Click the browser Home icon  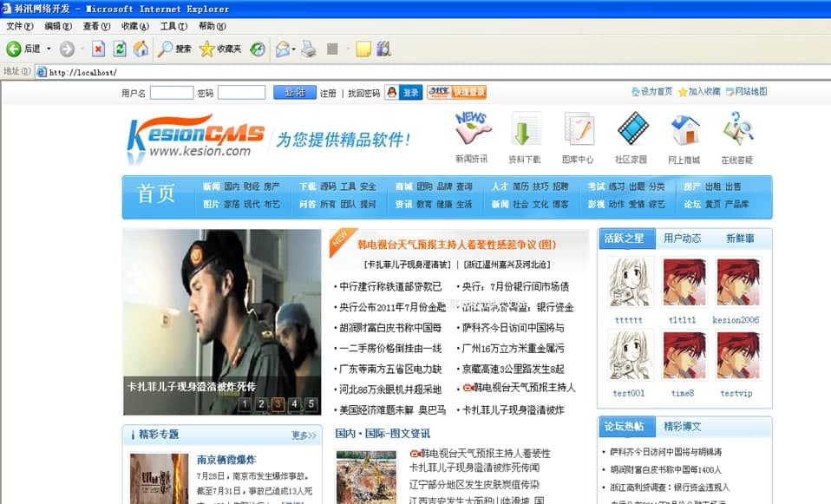140,49
